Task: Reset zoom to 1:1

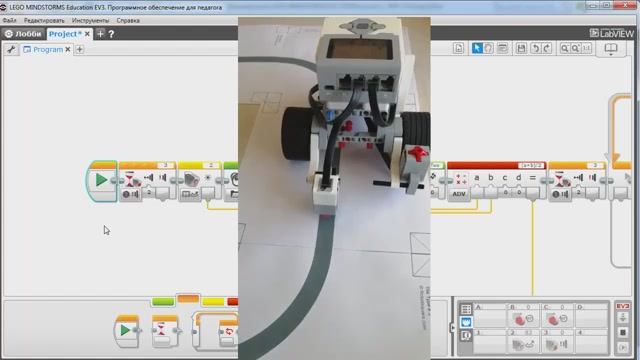Action: click(587, 48)
